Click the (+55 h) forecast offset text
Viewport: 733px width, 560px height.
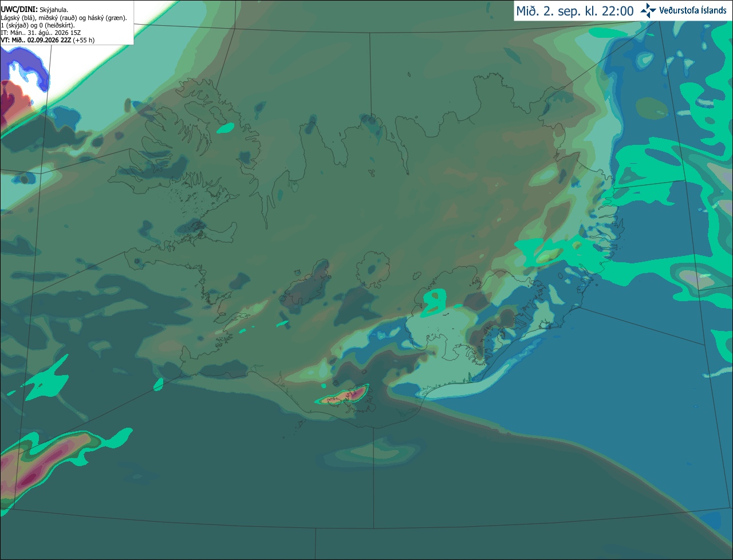[x=84, y=40]
